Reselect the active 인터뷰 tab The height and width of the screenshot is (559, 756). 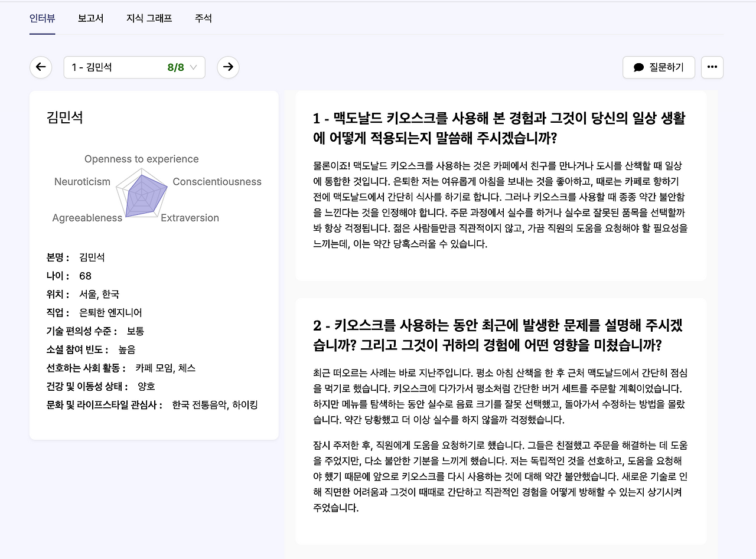point(42,18)
